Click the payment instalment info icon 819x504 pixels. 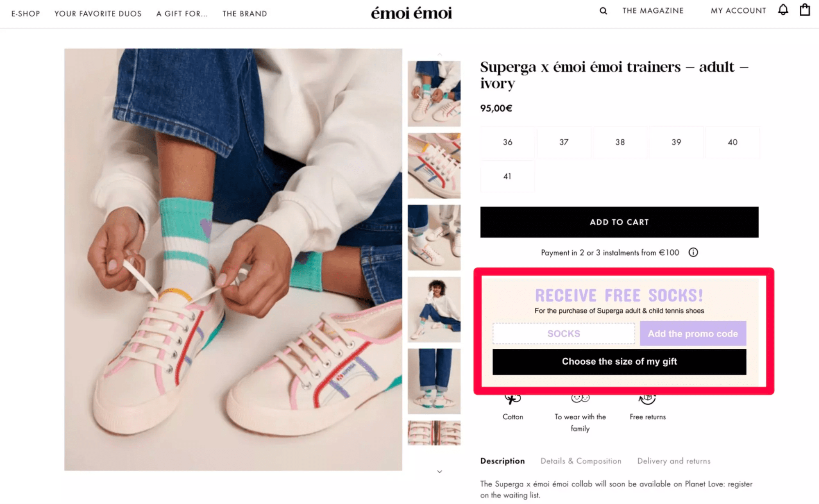click(x=694, y=252)
